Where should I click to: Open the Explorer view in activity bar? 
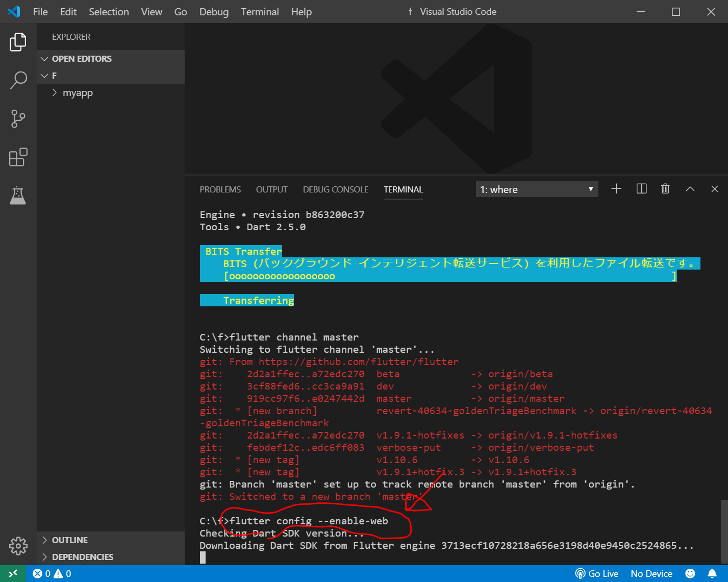(x=18, y=42)
